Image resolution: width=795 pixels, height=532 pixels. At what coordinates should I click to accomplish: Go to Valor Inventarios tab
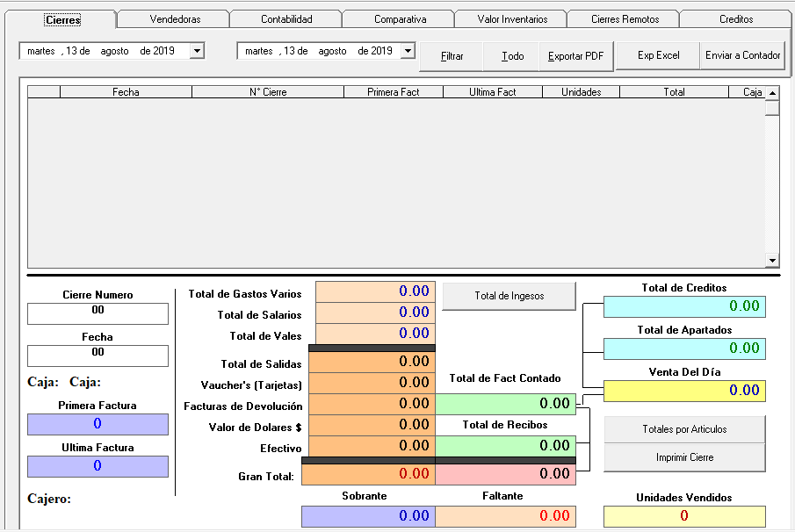pos(512,19)
